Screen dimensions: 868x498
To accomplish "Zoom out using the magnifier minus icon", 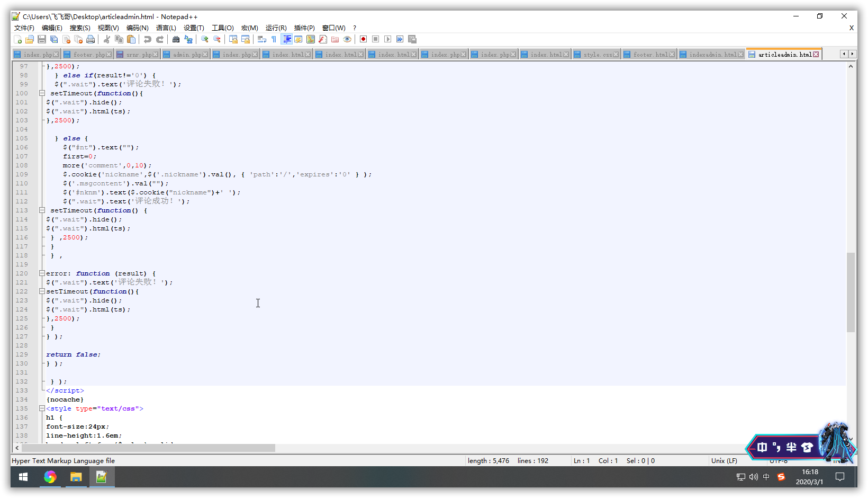I will point(216,39).
